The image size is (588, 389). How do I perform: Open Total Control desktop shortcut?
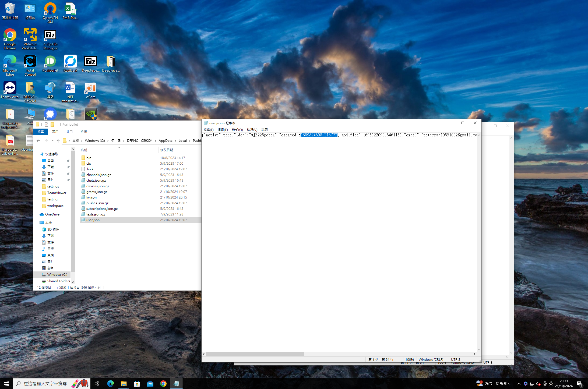tap(30, 65)
